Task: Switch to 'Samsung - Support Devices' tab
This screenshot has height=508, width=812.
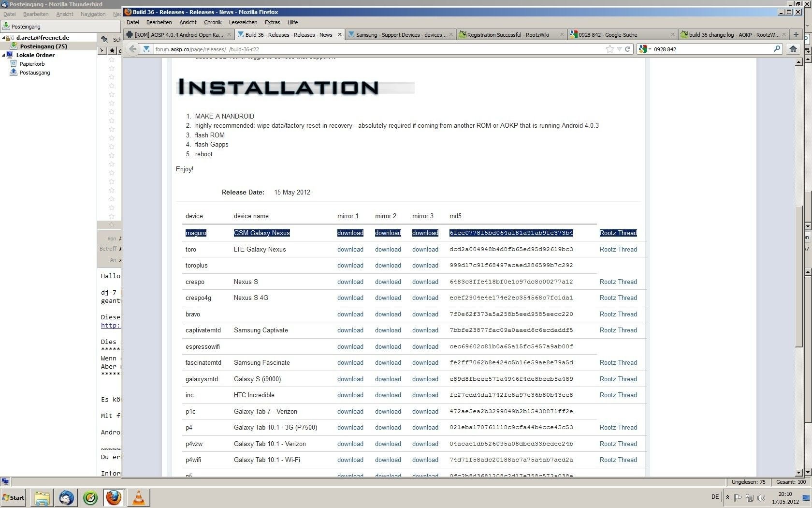Action: (400, 34)
